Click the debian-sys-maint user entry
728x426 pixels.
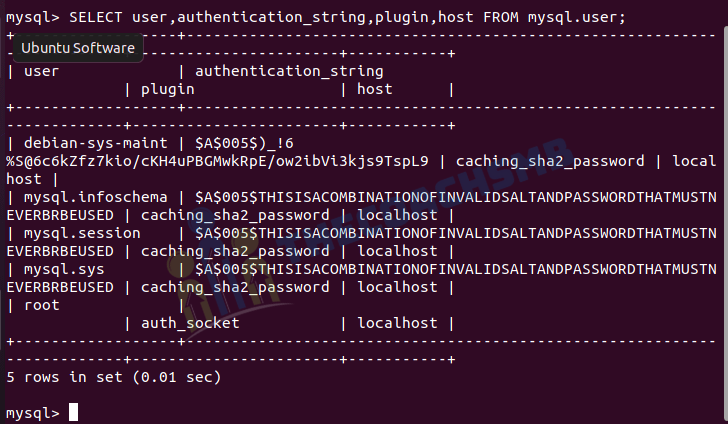tap(96, 143)
